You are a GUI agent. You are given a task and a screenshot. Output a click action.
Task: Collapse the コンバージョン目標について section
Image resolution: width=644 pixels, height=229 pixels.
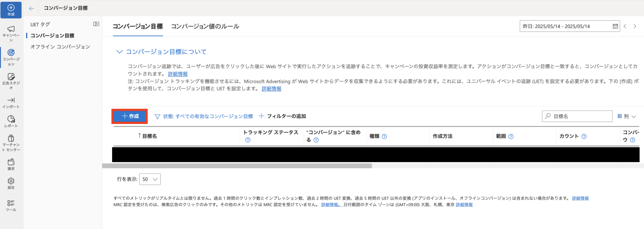click(119, 52)
